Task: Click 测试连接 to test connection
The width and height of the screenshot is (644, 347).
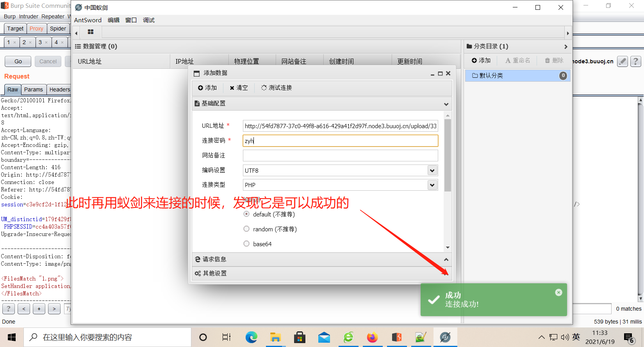Action: click(x=277, y=88)
